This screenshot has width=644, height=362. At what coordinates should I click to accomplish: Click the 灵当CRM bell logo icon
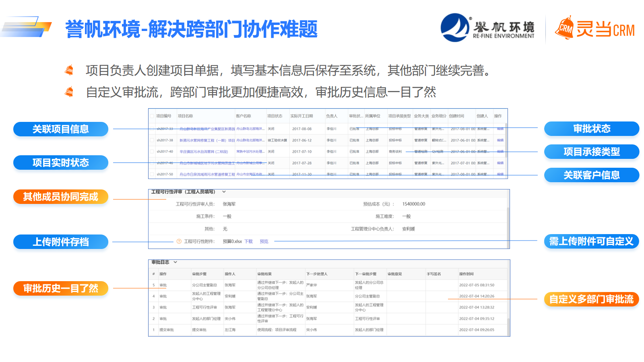coord(564,28)
